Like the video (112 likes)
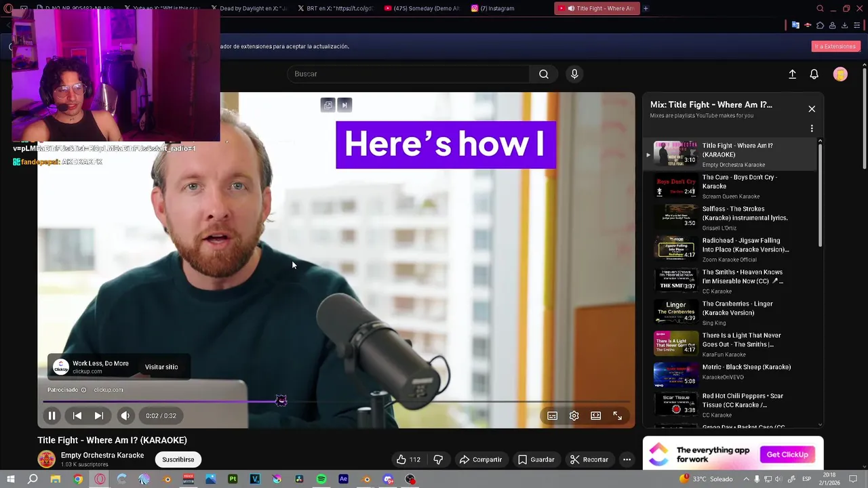Image resolution: width=868 pixels, height=488 pixels. click(x=408, y=460)
